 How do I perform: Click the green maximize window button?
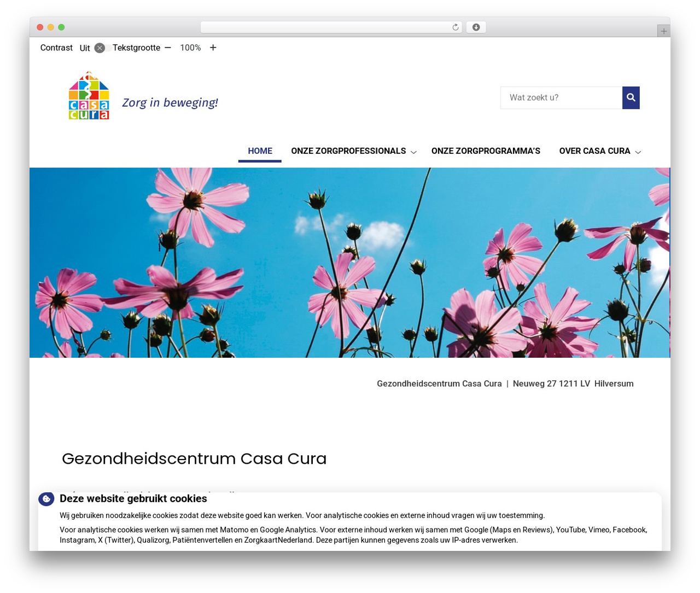point(61,27)
